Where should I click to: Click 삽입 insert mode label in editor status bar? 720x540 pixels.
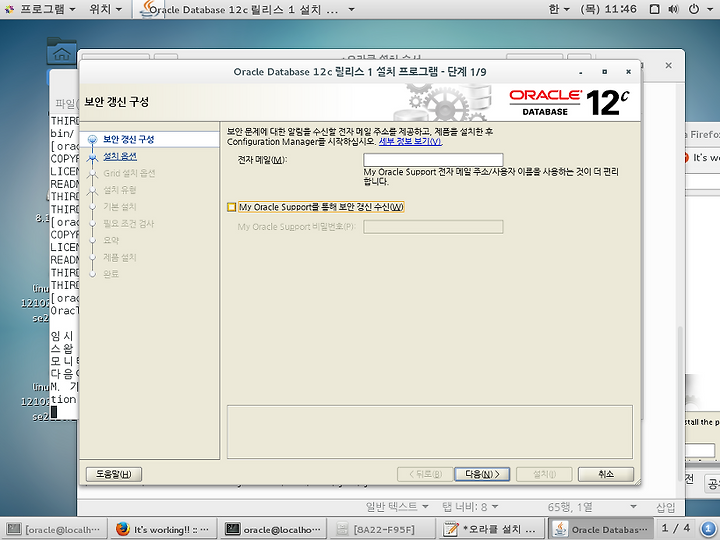[x=665, y=507]
